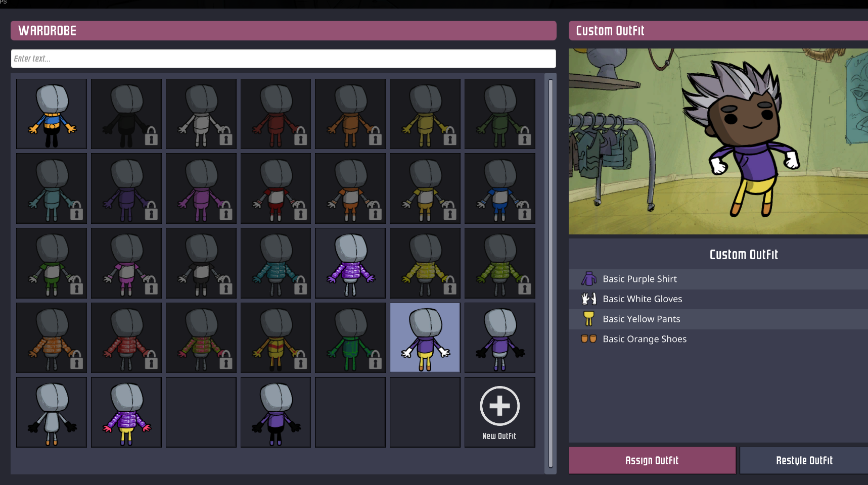Choose the locked solid magenta outfit

pyautogui.click(x=201, y=188)
